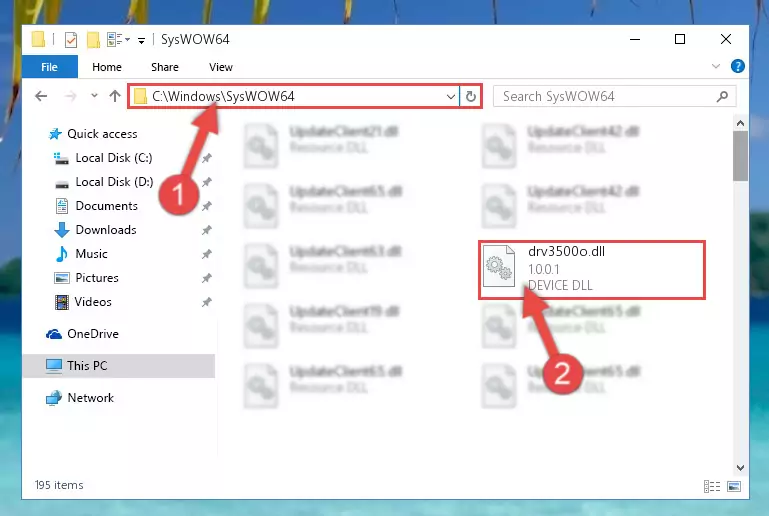Expand the ribbon with the chevron
This screenshot has height=516, width=769.
click(x=716, y=66)
